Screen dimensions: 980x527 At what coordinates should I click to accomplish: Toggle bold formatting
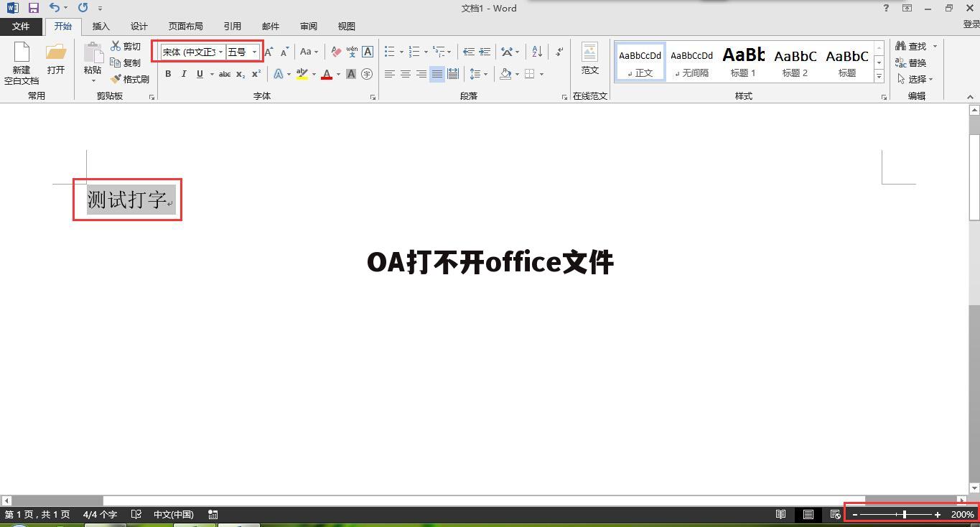coord(168,74)
